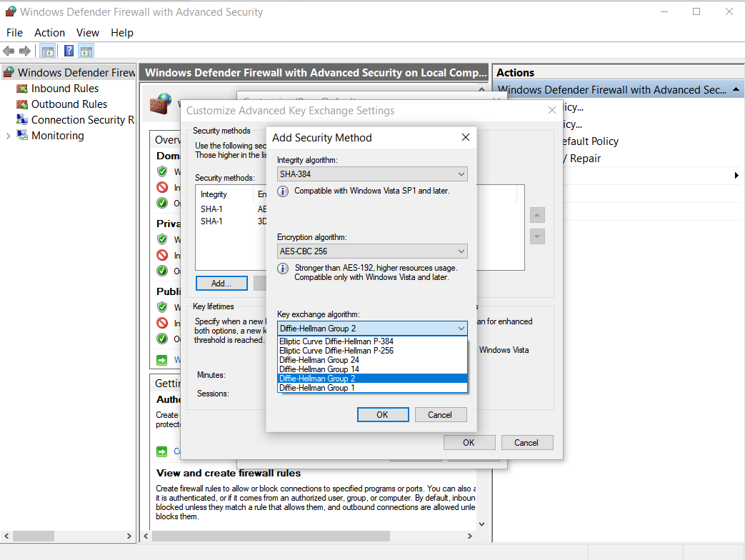
Task: Click info icon beside Vista SP1 compatibility note
Action: pyautogui.click(x=283, y=191)
